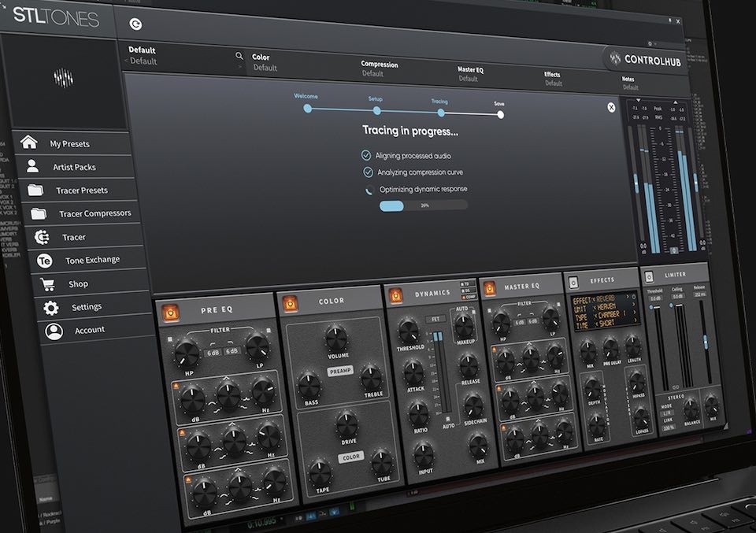Toggle Pre EQ second band on/off

click(x=182, y=433)
